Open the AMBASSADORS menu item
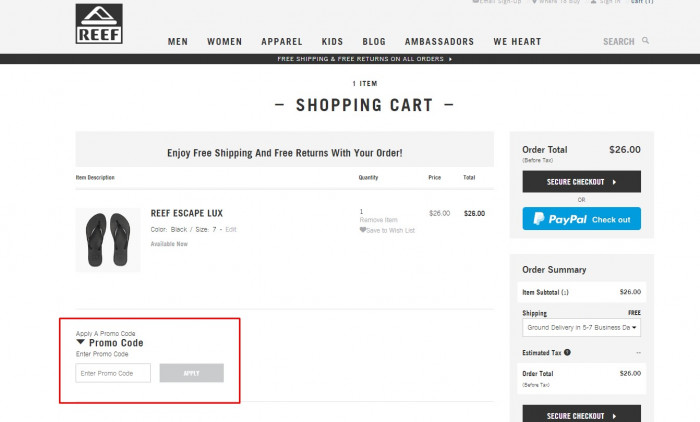This screenshot has height=422, width=700. pyautogui.click(x=439, y=42)
